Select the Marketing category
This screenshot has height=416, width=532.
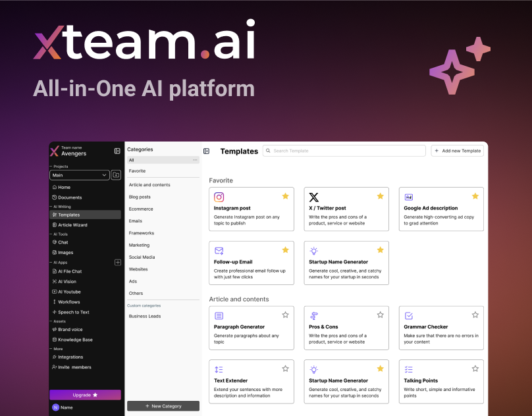point(139,245)
